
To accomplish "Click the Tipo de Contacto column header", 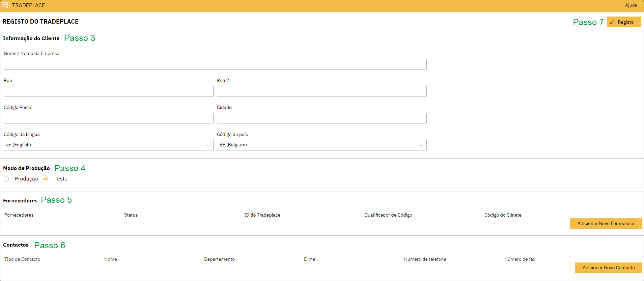I will (x=22, y=259).
